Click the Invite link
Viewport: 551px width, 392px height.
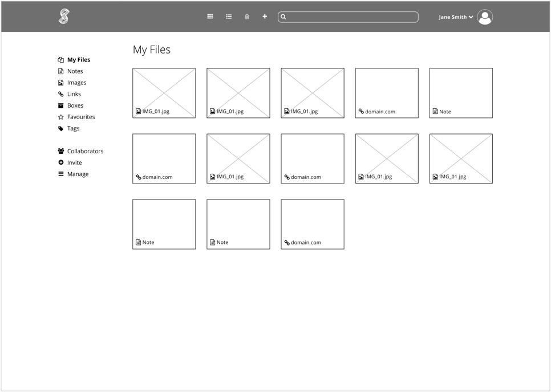tap(75, 162)
